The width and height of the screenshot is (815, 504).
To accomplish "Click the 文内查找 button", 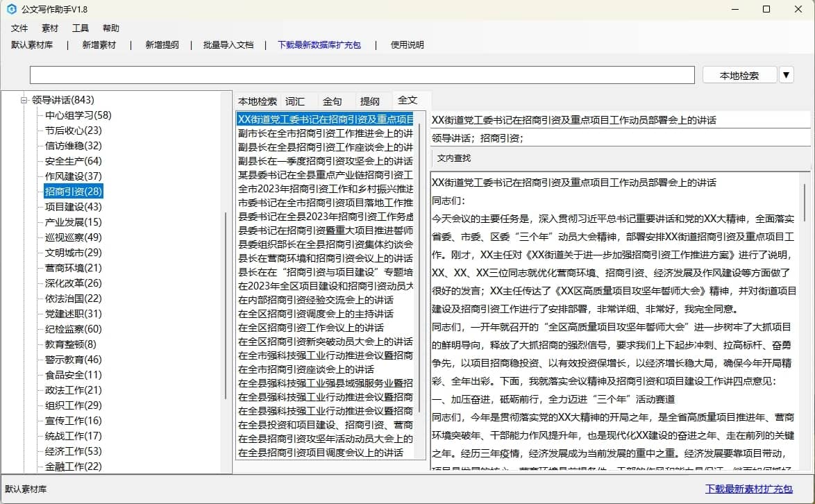I will point(453,158).
